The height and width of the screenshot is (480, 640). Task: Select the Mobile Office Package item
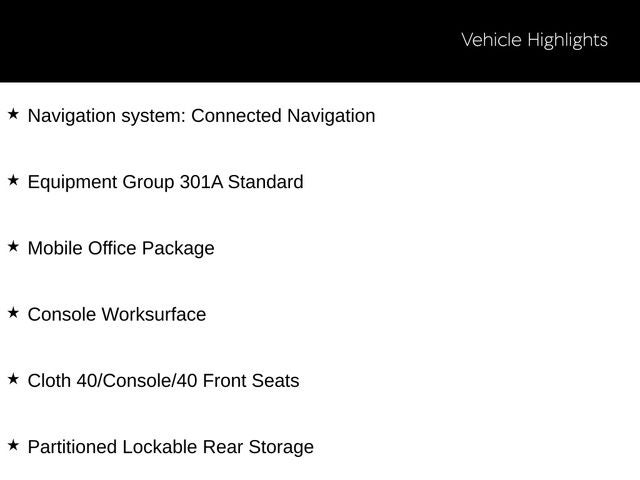[x=121, y=249]
